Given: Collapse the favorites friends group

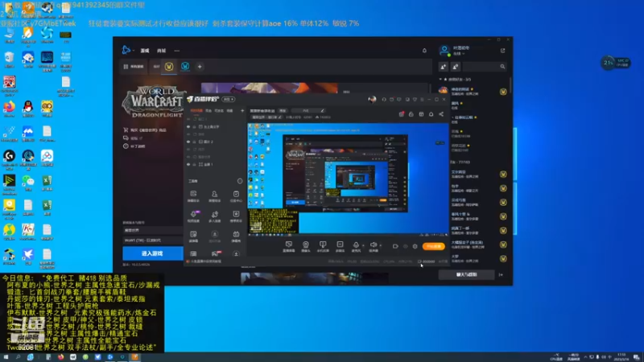Looking at the screenshot, I should tap(440, 79).
